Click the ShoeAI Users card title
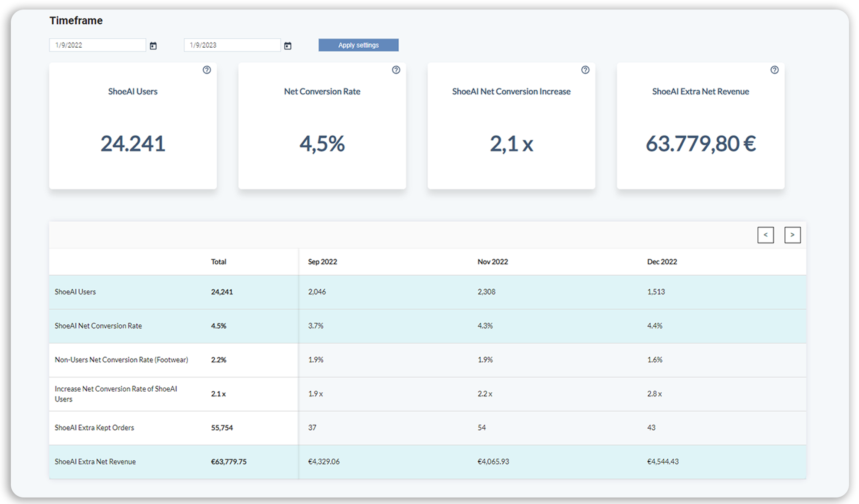The image size is (859, 504). coord(133,92)
